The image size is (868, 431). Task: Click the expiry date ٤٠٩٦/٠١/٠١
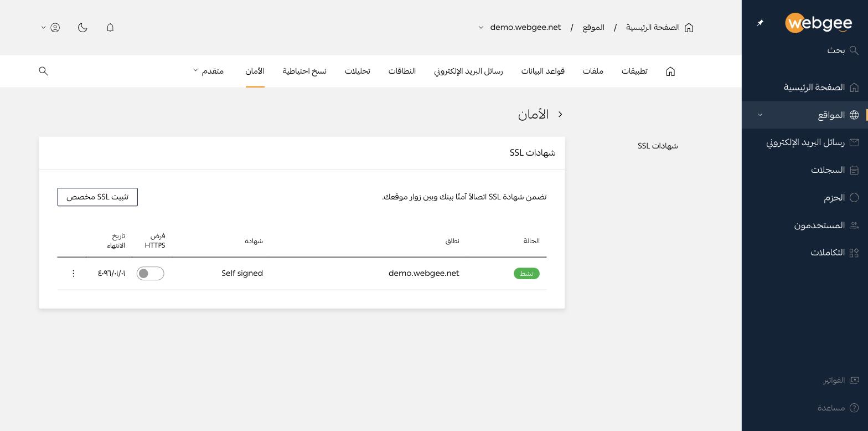(111, 274)
